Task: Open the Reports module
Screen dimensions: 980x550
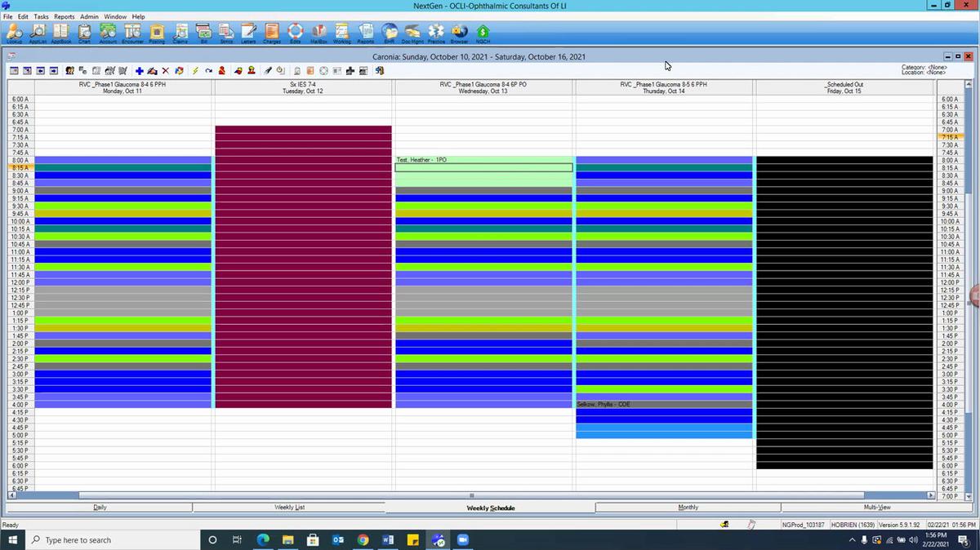Action: pos(364,33)
